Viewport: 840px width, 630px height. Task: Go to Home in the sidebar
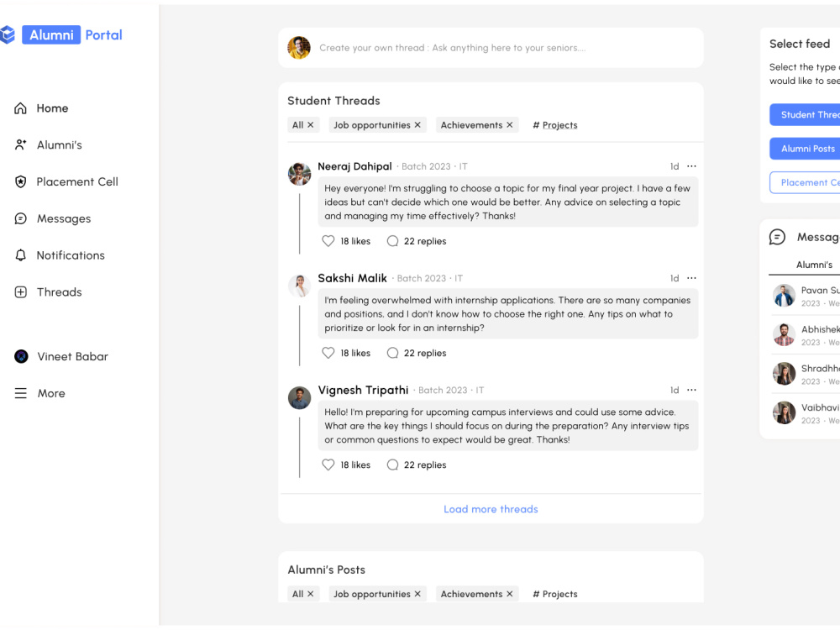52,108
